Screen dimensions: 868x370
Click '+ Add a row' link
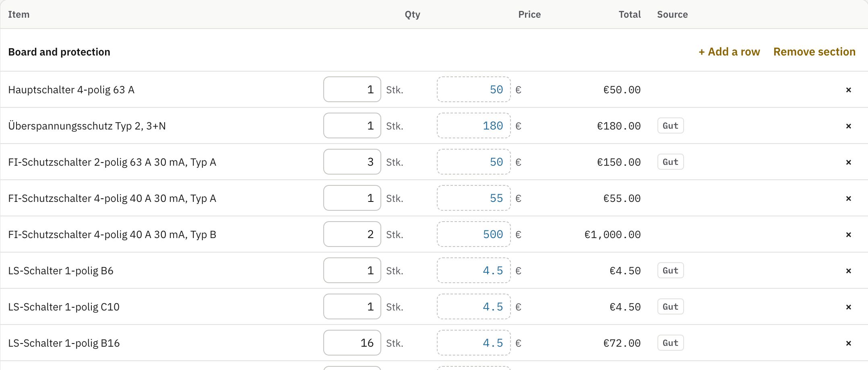[729, 52]
